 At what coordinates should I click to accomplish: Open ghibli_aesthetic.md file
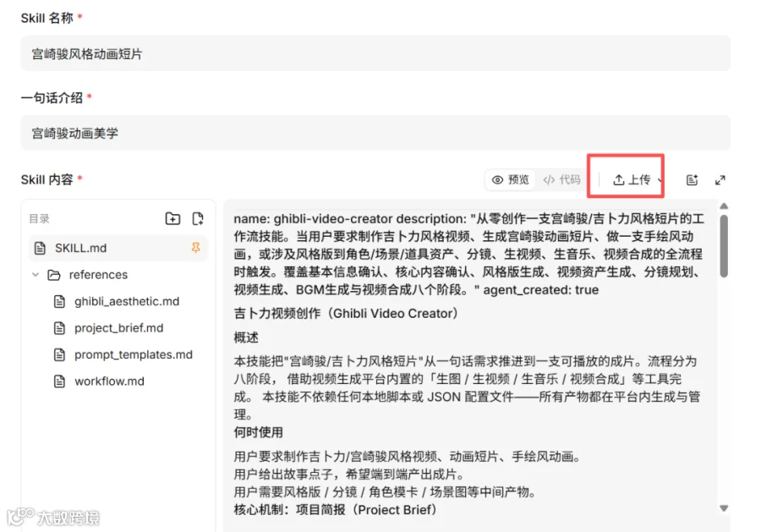(x=127, y=301)
